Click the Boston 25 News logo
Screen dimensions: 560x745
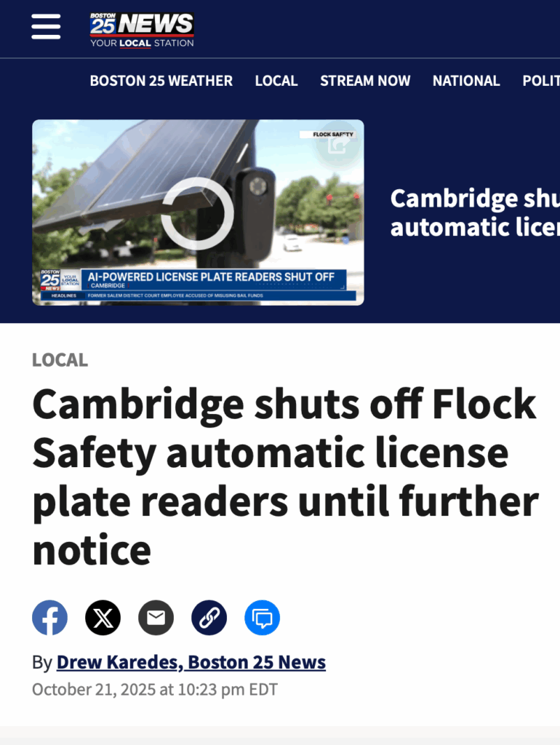[142, 30]
